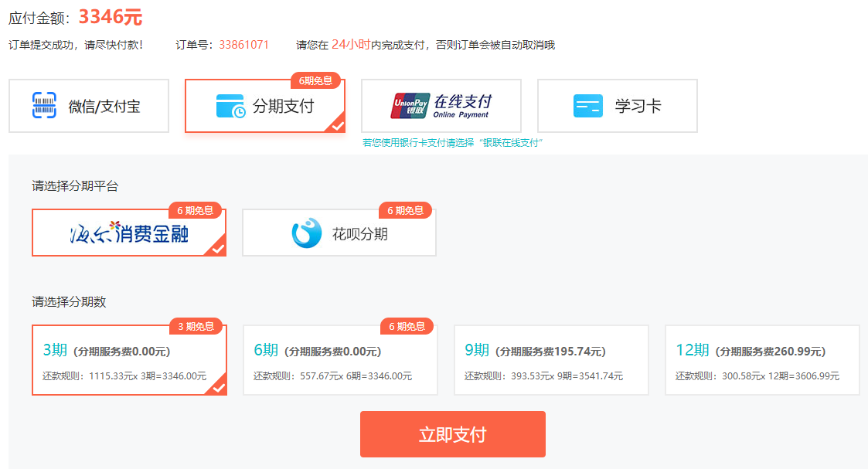Click order number 33861071
The width and height of the screenshot is (868, 469).
coord(243,45)
